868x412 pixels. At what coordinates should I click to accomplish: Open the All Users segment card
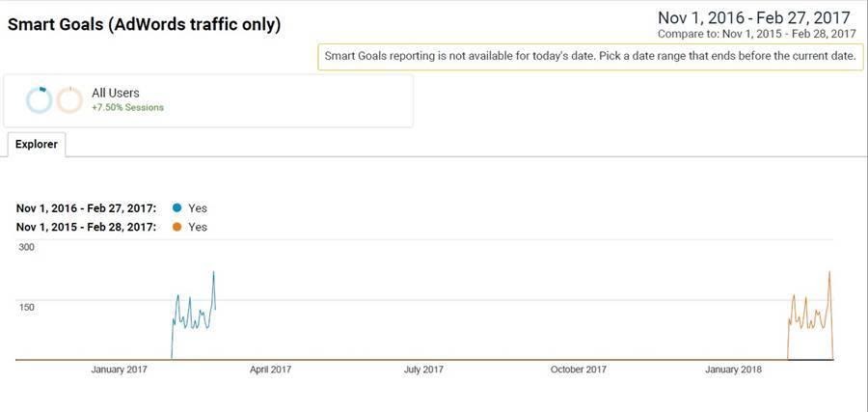pos(208,100)
